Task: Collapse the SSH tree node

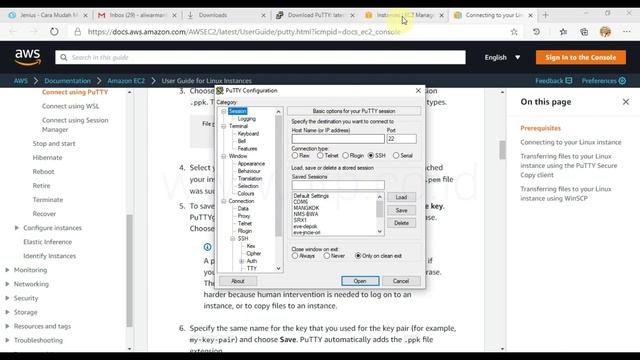Action: coord(233,238)
